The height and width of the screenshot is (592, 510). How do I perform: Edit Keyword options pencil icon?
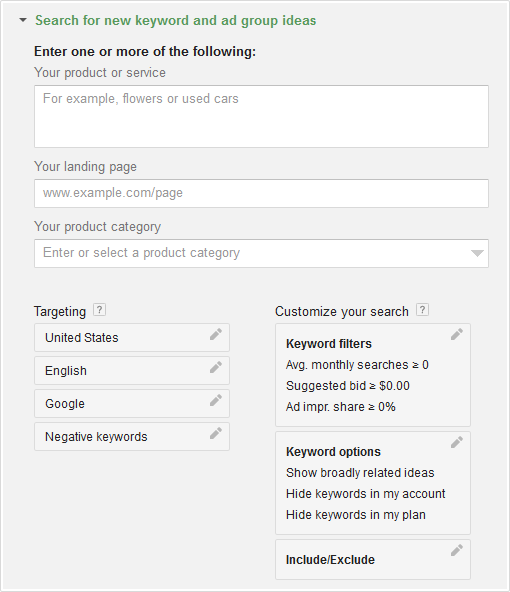457,442
